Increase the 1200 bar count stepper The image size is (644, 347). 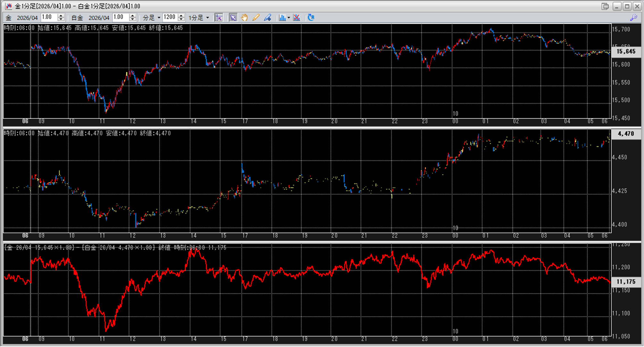[181, 15]
